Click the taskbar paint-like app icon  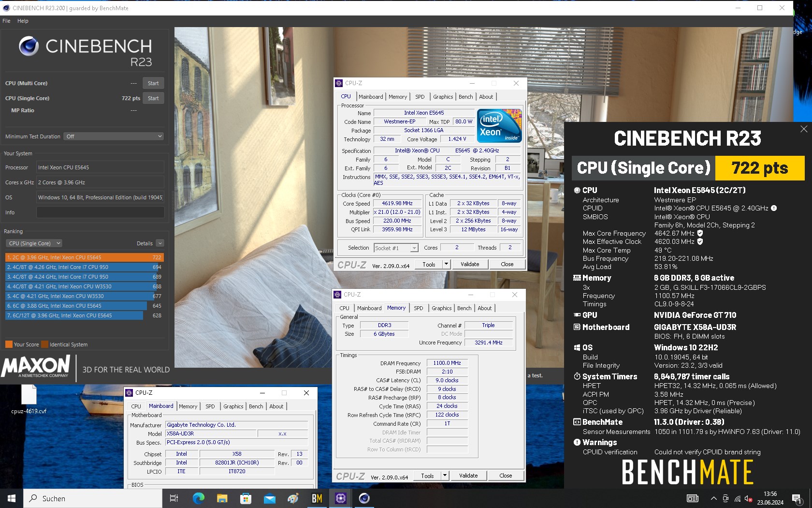coord(293,498)
